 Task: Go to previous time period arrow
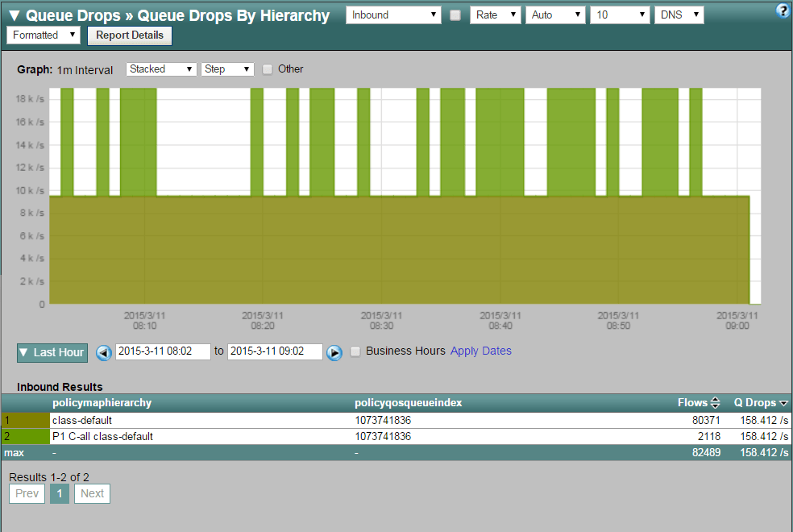(x=104, y=352)
